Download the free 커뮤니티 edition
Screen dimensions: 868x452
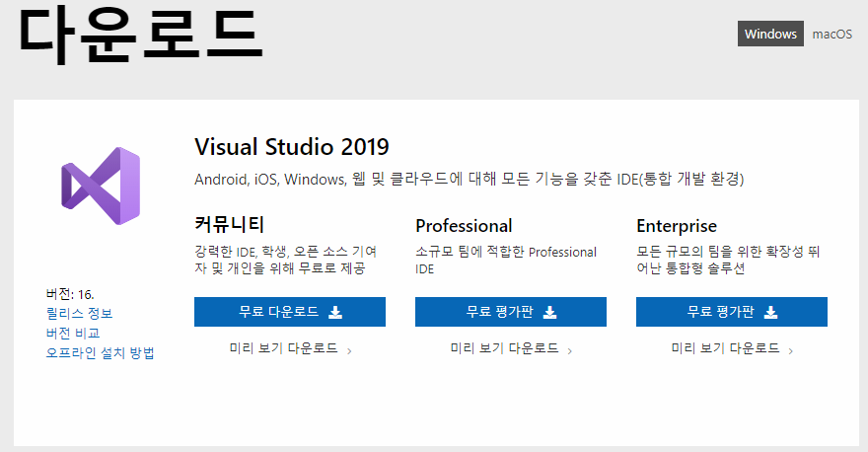290,312
